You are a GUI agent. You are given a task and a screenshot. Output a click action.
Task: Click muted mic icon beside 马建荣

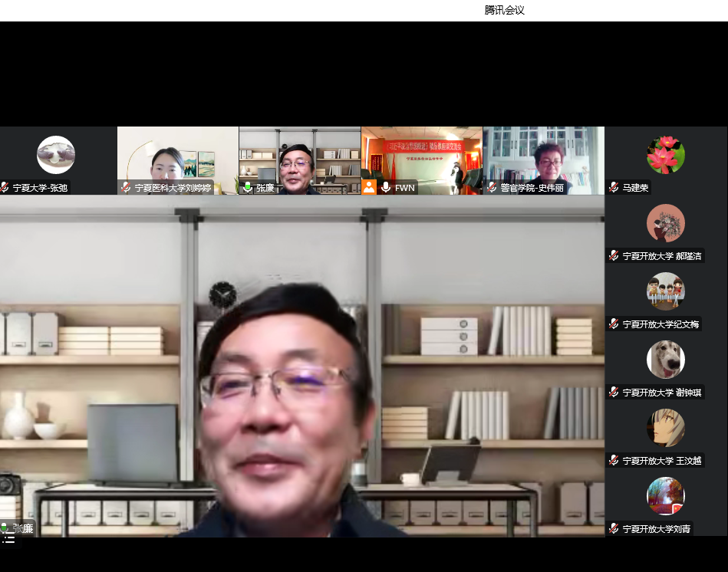(x=614, y=187)
